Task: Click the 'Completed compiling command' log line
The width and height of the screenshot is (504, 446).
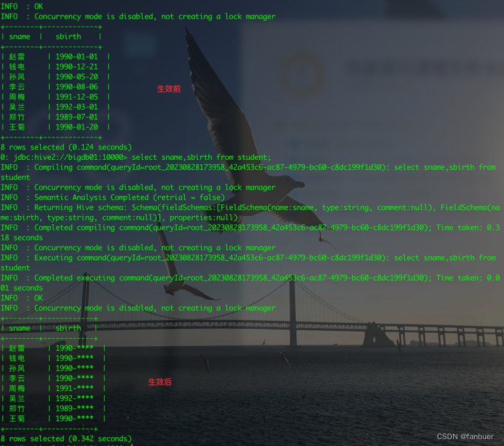Action: click(x=250, y=233)
